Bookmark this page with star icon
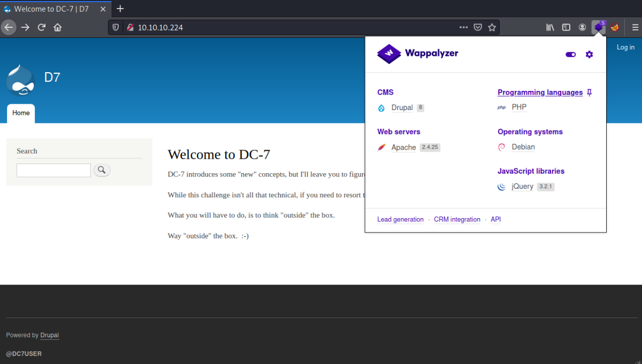Image resolution: width=642 pixels, height=364 pixels. coord(492,27)
